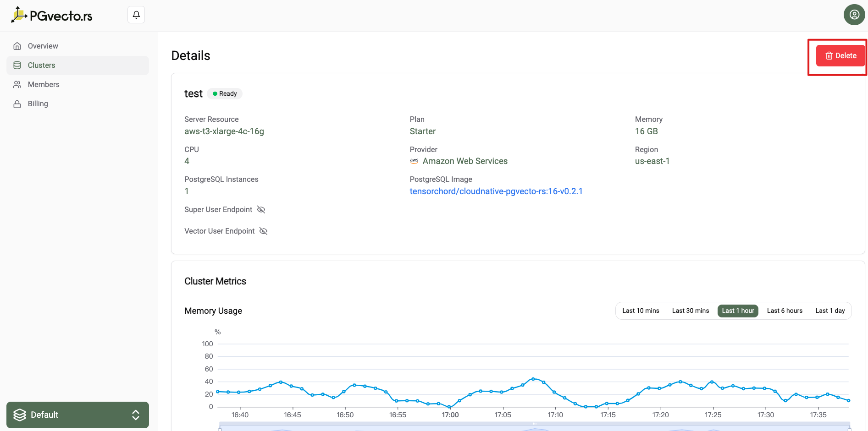This screenshot has height=431, width=868.
Task: Click the Starter plan value
Action: [423, 131]
